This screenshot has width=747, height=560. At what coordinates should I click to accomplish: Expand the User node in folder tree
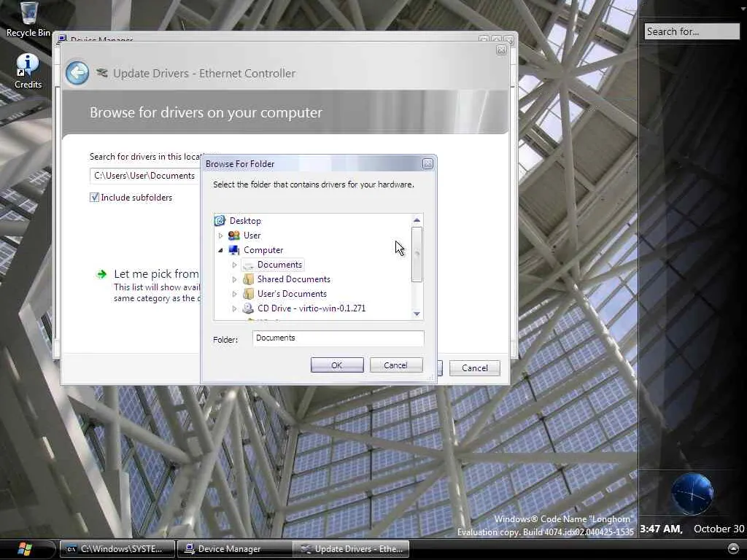220,236
